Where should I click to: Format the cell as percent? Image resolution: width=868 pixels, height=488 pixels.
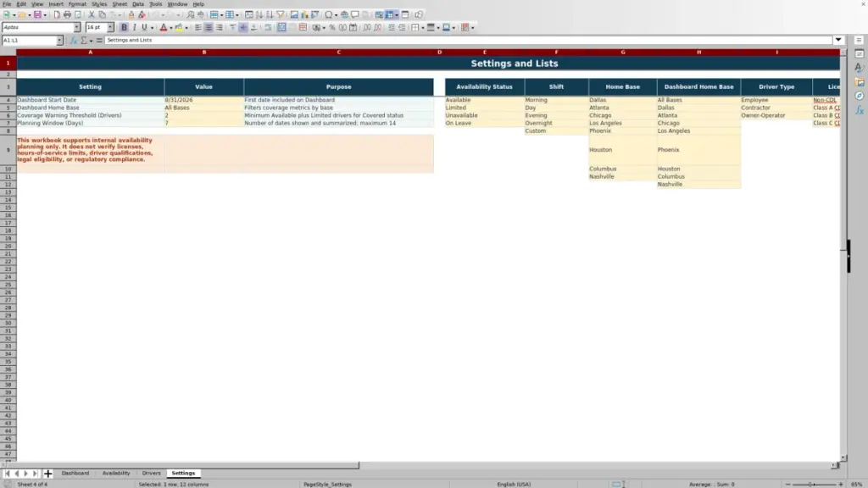point(332,28)
